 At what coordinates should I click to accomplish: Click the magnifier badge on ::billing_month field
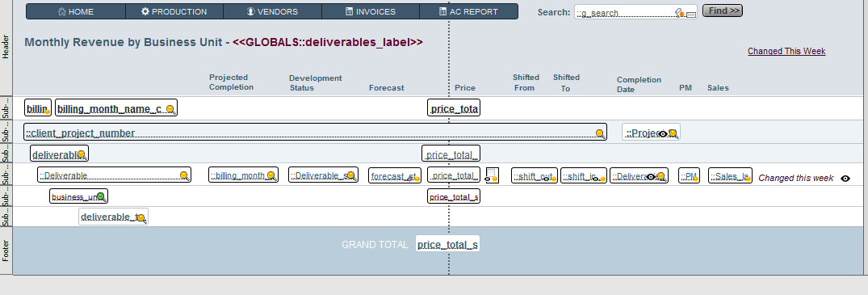[x=272, y=175]
